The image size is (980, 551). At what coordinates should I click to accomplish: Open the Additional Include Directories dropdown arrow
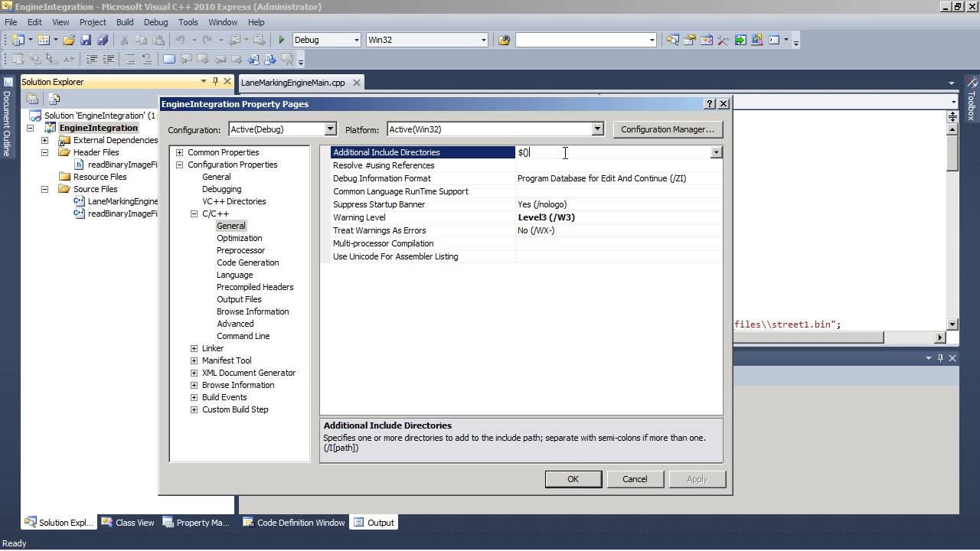[716, 152]
